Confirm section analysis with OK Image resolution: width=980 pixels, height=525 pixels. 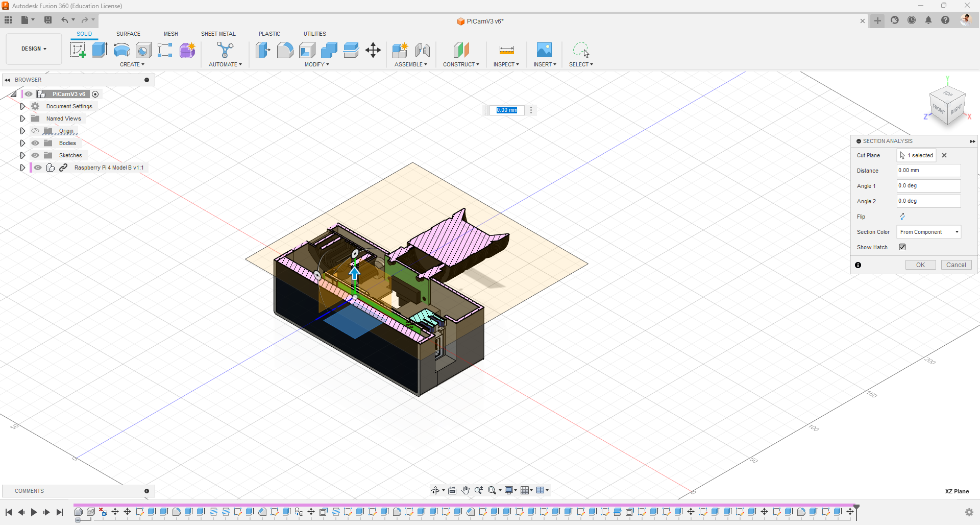tap(921, 265)
